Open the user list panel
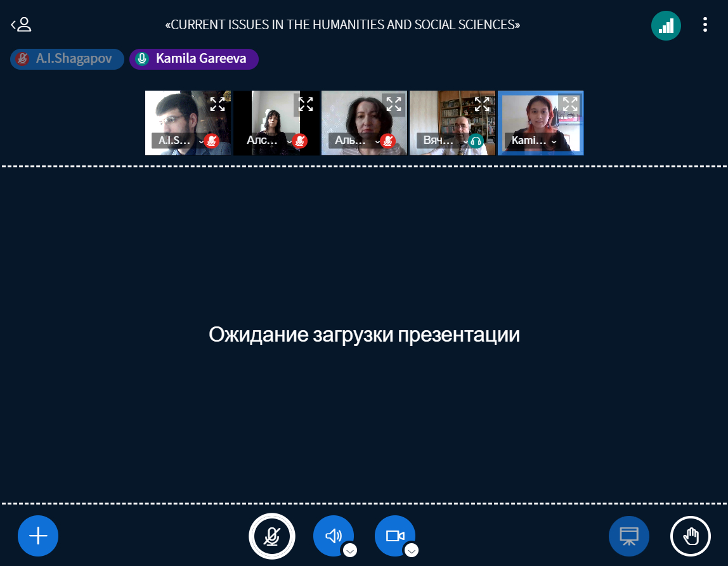Viewport: 728px width, 566px height. [x=21, y=25]
